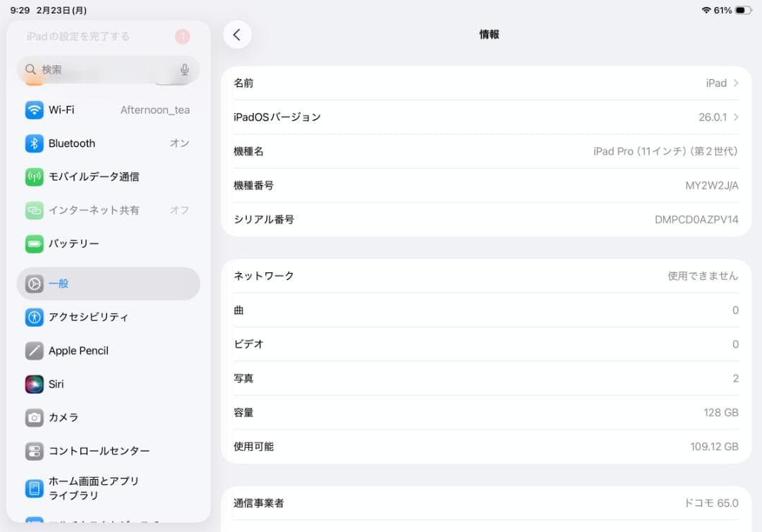This screenshot has height=532, width=762.
Task: Open the 名前 row chevron
Action: (736, 83)
